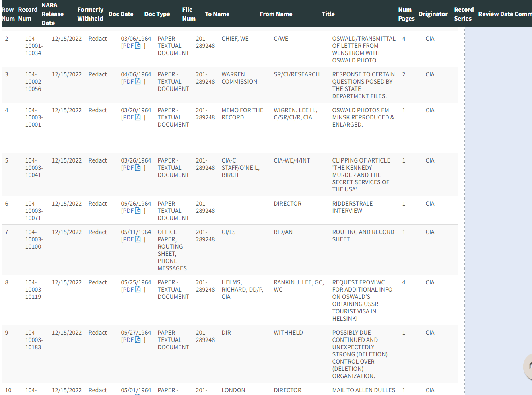Click title 'OSWALD PHOTOS FM MINSK REPRODUCED'

pos(363,117)
